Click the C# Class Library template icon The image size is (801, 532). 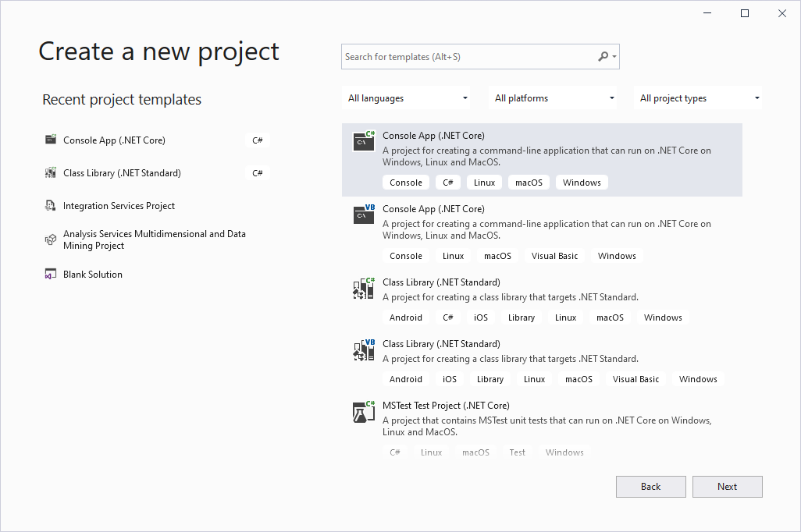click(x=364, y=288)
